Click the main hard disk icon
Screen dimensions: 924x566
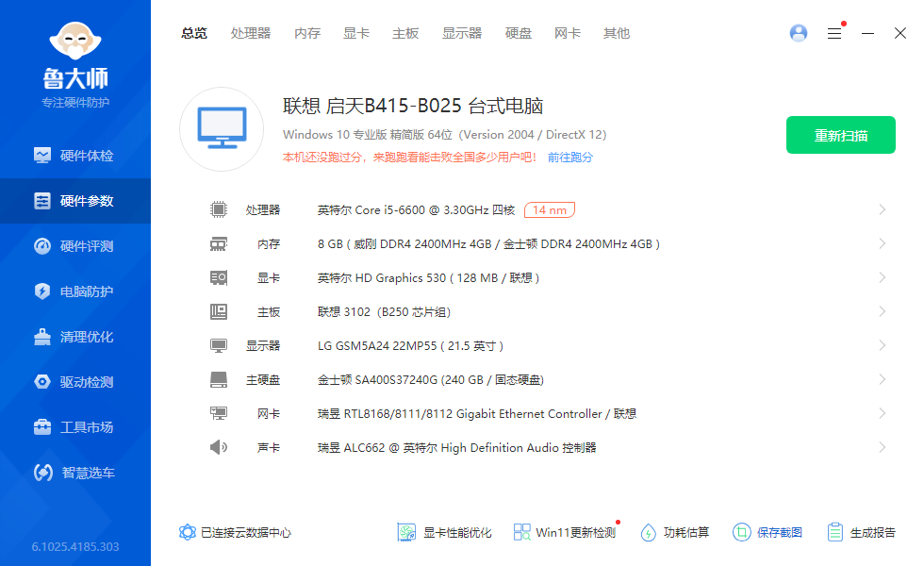point(219,379)
